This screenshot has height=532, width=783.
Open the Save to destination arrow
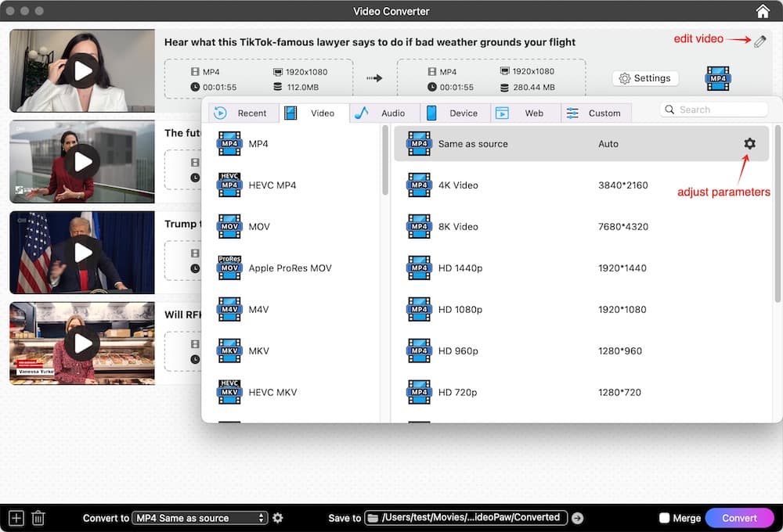pos(577,517)
